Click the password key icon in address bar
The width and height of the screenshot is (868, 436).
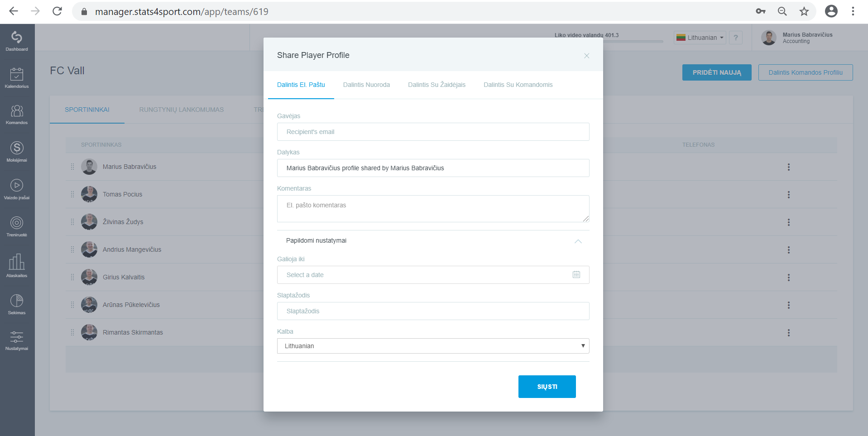(761, 11)
